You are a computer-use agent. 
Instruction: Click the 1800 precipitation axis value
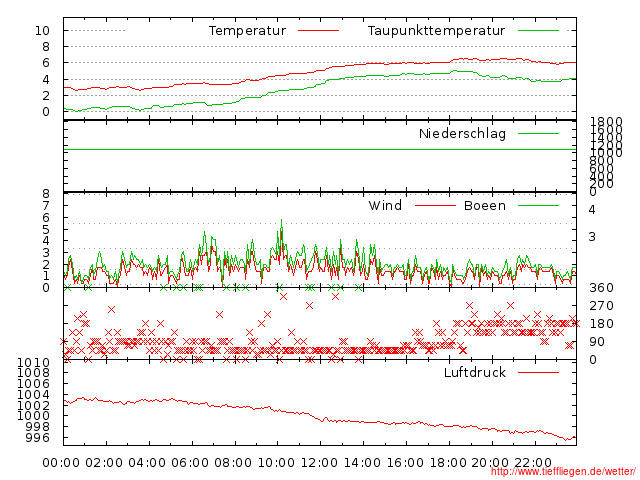pos(606,122)
